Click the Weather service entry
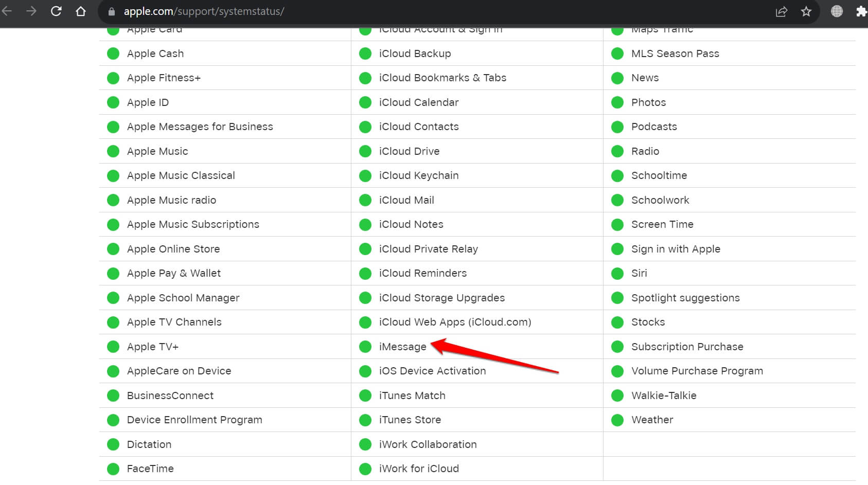This screenshot has height=485, width=868. [x=652, y=420]
